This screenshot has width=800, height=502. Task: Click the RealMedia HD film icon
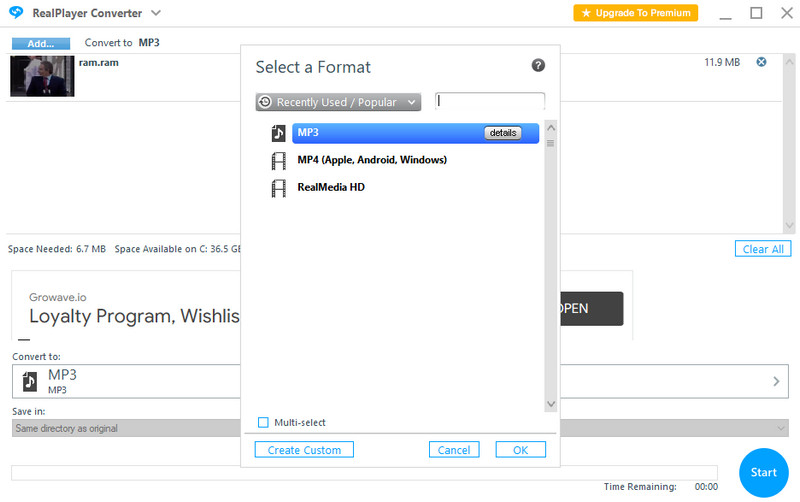point(279,188)
